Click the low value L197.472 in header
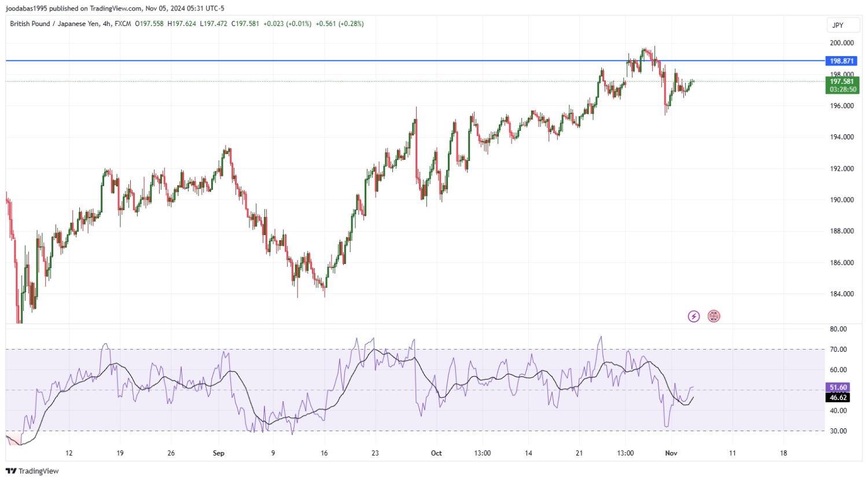 [214, 24]
